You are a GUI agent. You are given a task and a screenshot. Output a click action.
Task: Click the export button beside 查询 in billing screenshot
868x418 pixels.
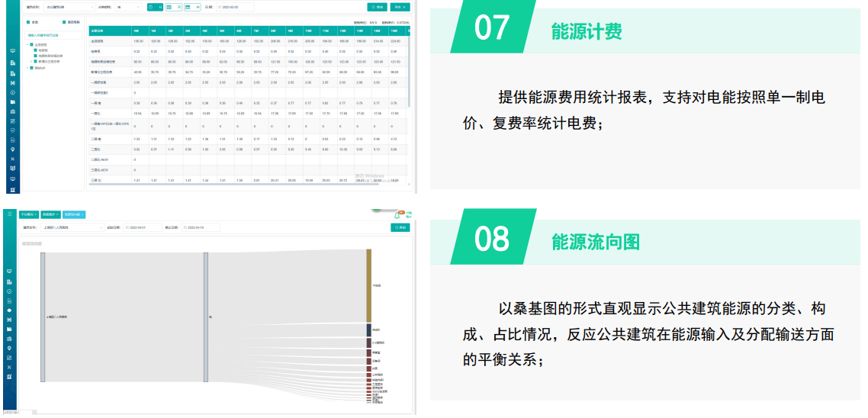click(400, 7)
